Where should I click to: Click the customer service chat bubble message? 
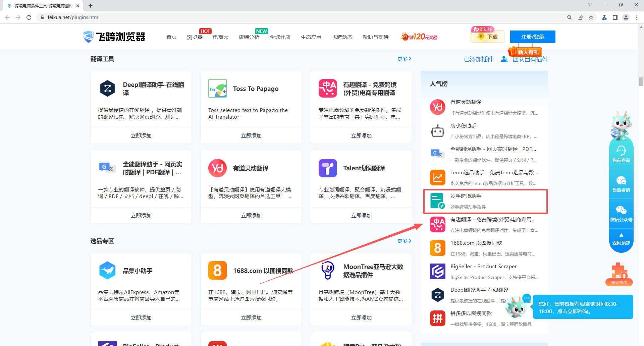click(583, 307)
